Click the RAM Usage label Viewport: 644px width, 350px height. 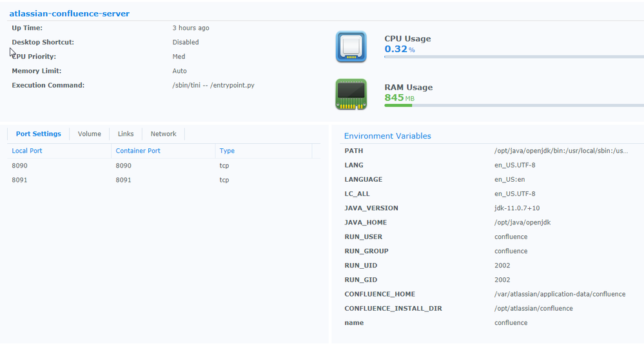pos(408,87)
